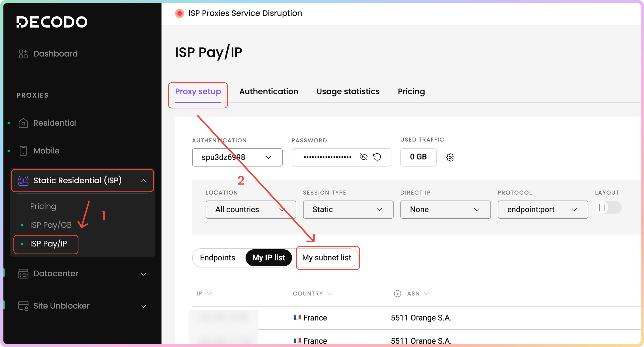This screenshot has width=644, height=347.
Task: Sort table by Country column
Action: pyautogui.click(x=312, y=294)
